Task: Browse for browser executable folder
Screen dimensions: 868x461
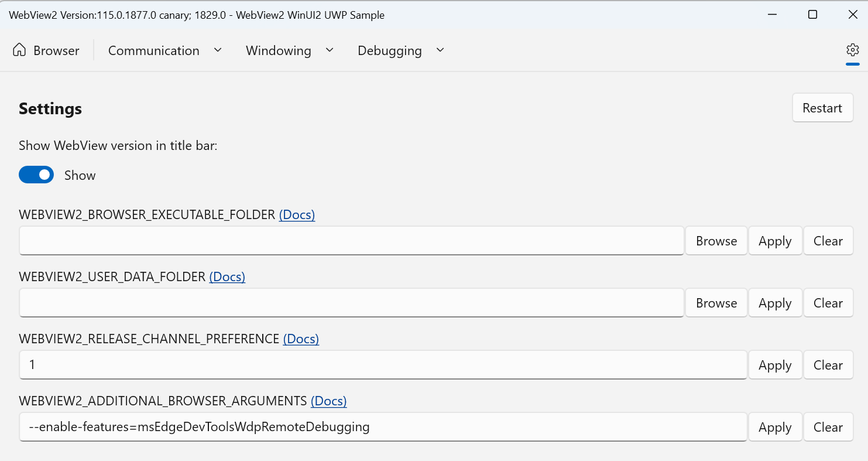Action: click(x=716, y=241)
